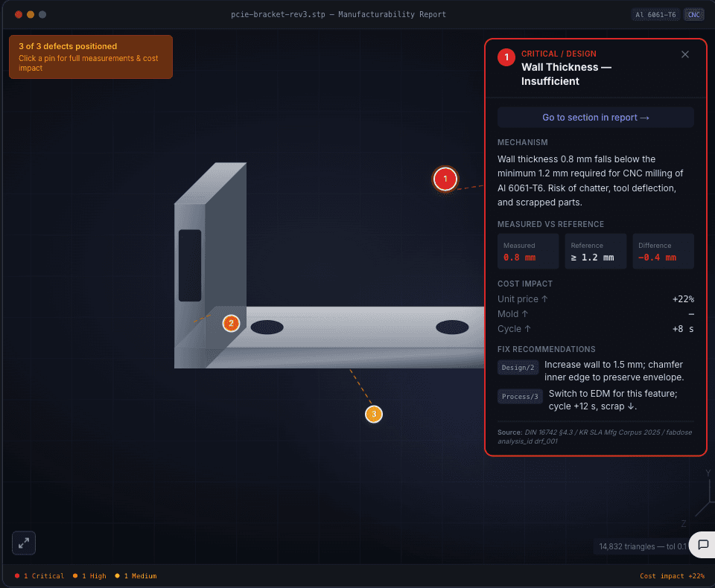Viewport: 715px width, 588px height.
Task: Click the CRITICAL / DESIGN severity label
Action: [x=559, y=54]
